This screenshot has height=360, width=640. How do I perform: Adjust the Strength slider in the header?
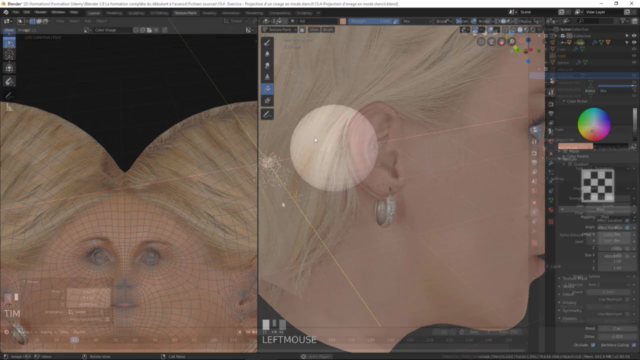point(371,21)
